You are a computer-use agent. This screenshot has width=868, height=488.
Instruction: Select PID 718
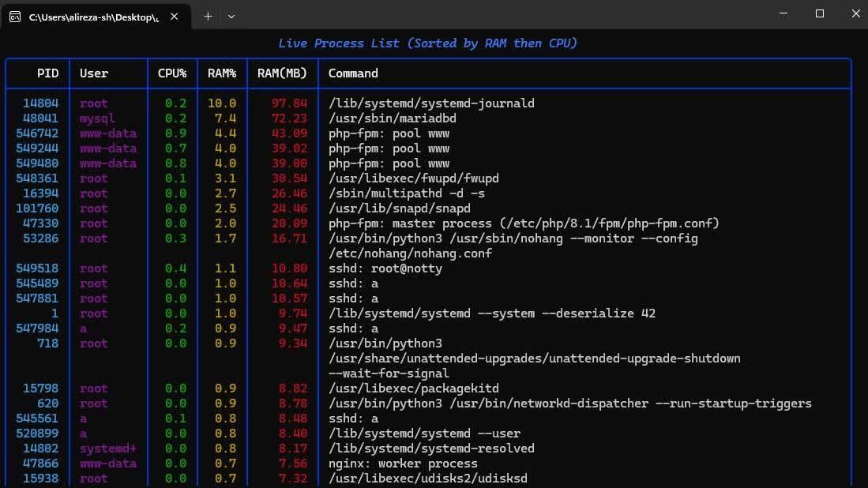pyautogui.click(x=47, y=343)
